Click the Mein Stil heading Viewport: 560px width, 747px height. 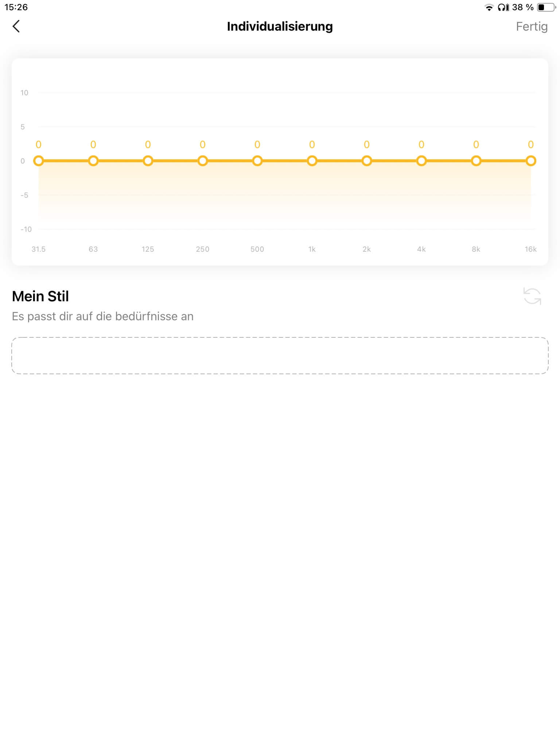(x=40, y=296)
